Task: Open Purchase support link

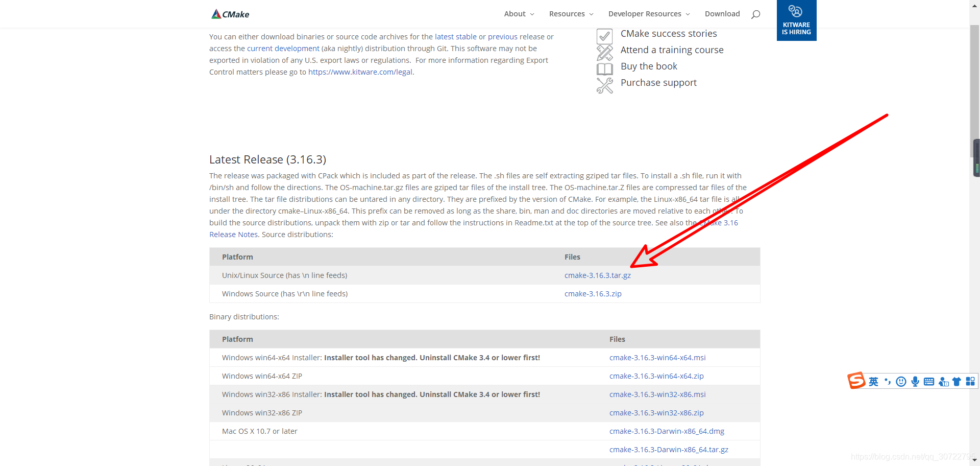Action: tap(658, 83)
